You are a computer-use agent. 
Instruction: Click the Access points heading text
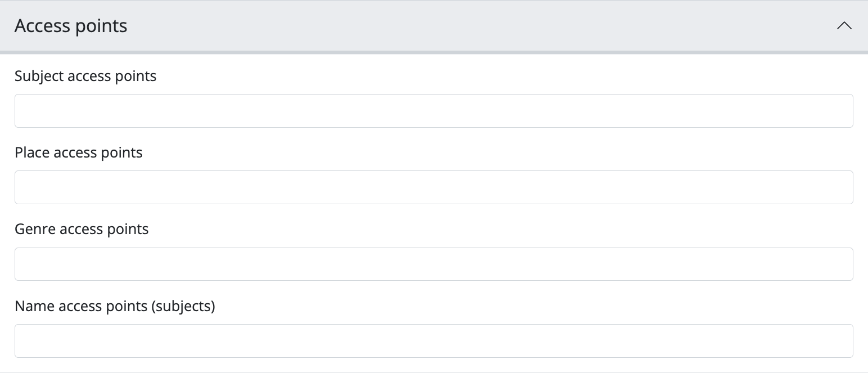point(71,26)
